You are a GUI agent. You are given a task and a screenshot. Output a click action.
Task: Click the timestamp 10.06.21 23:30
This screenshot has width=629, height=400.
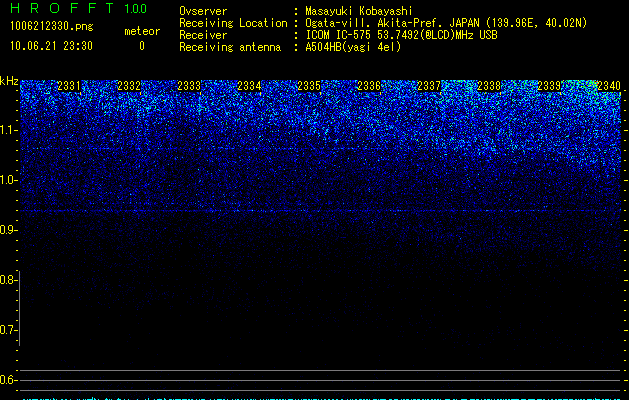coord(51,46)
